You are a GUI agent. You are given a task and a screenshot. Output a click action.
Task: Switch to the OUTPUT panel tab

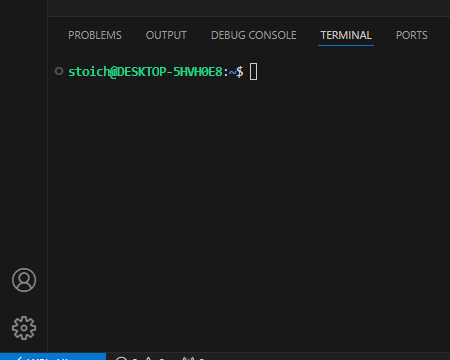pyautogui.click(x=166, y=35)
